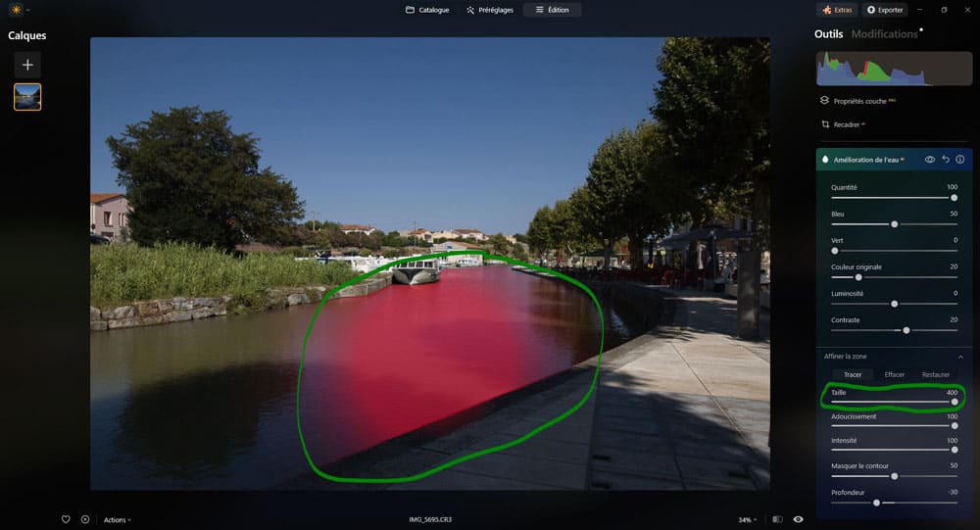
Task: Collapse the Affiner la zone section
Action: (960, 357)
